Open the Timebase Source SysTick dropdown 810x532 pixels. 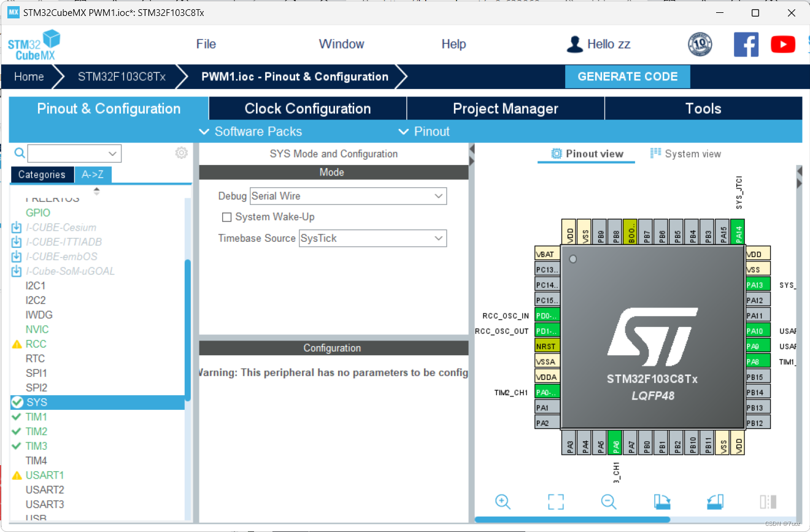[372, 238]
